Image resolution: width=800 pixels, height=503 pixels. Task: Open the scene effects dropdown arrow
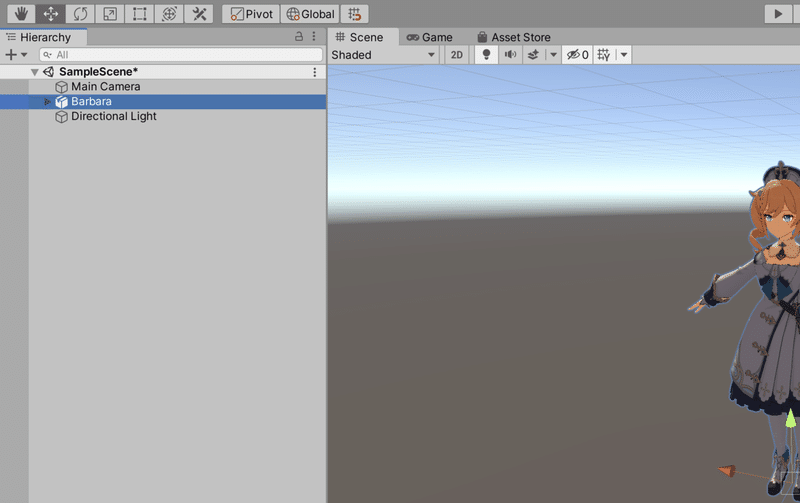[x=553, y=55]
